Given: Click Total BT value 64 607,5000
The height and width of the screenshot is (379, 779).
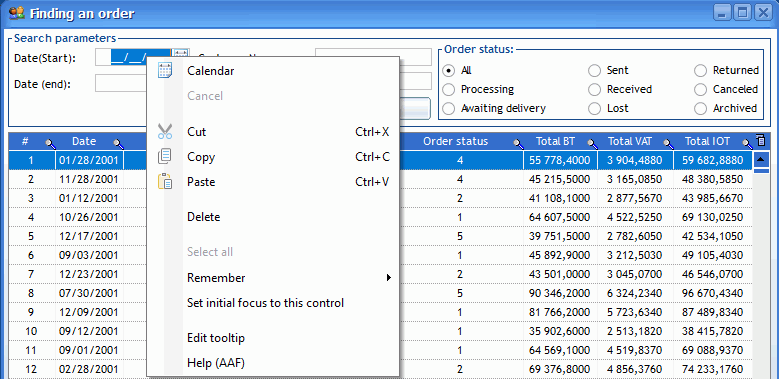Looking at the screenshot, I should click(560, 217).
